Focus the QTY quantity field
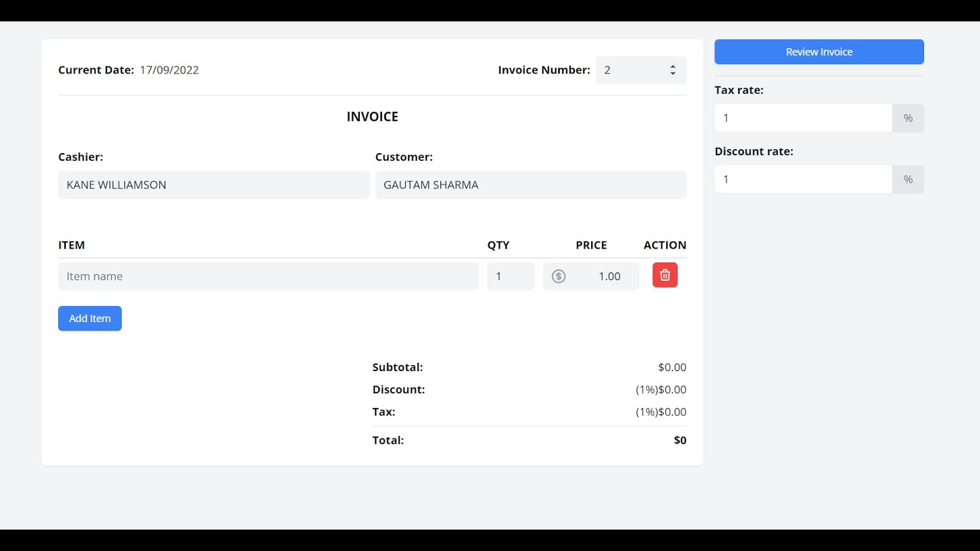 pyautogui.click(x=511, y=276)
